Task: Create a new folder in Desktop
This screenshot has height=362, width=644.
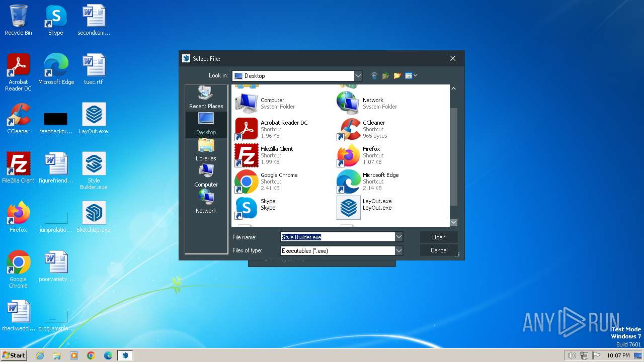Action: pos(397,76)
